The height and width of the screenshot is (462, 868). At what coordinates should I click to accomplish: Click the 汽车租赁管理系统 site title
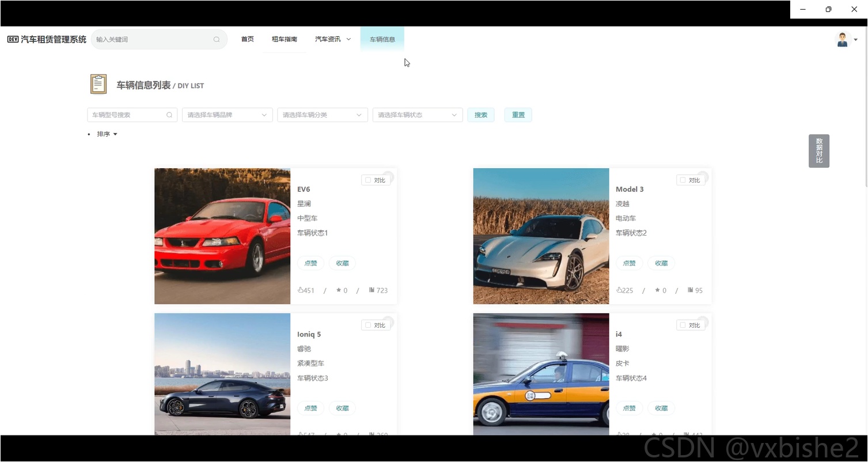tap(54, 39)
